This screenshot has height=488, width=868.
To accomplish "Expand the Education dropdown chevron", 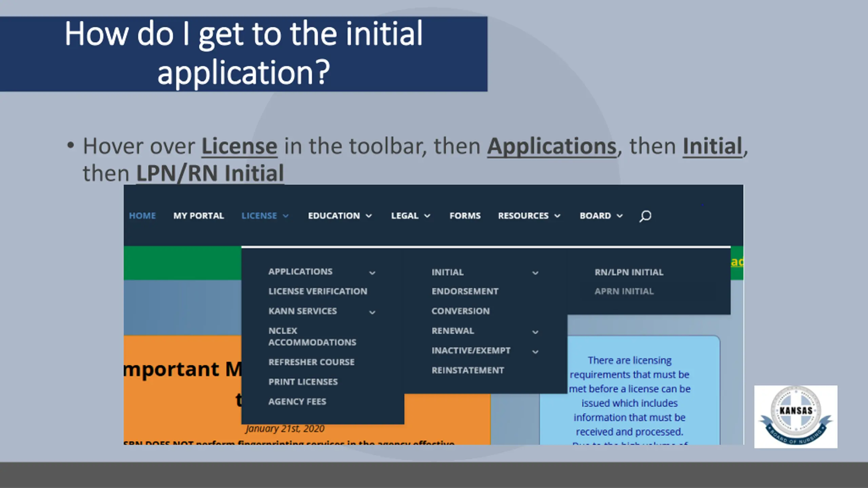I will pos(369,216).
